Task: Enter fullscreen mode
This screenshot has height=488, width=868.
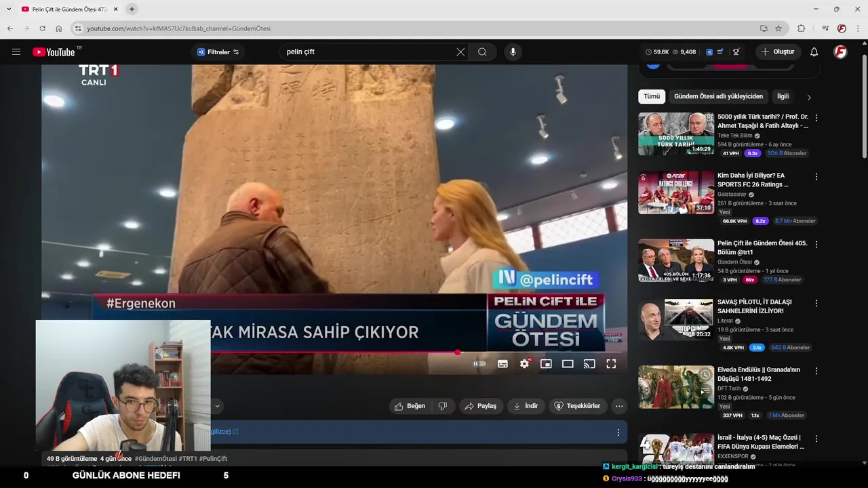Action: [x=611, y=364]
